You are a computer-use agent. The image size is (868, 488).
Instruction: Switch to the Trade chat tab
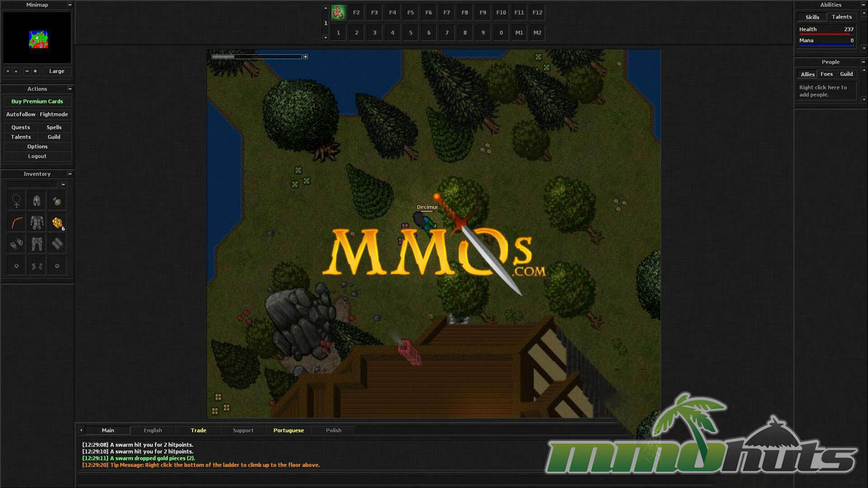click(x=198, y=431)
